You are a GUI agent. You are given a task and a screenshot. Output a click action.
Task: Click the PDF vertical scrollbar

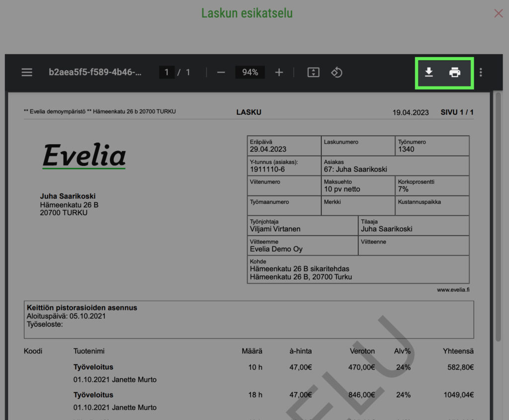[498, 218]
